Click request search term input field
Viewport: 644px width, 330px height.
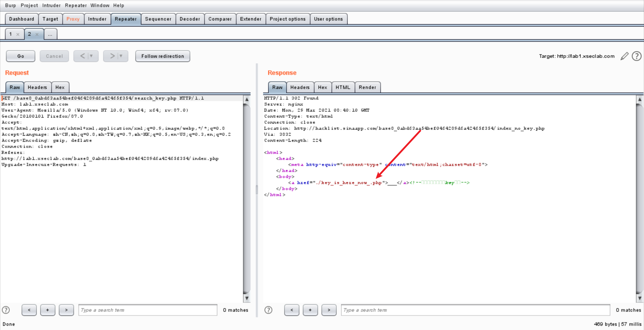tap(148, 310)
